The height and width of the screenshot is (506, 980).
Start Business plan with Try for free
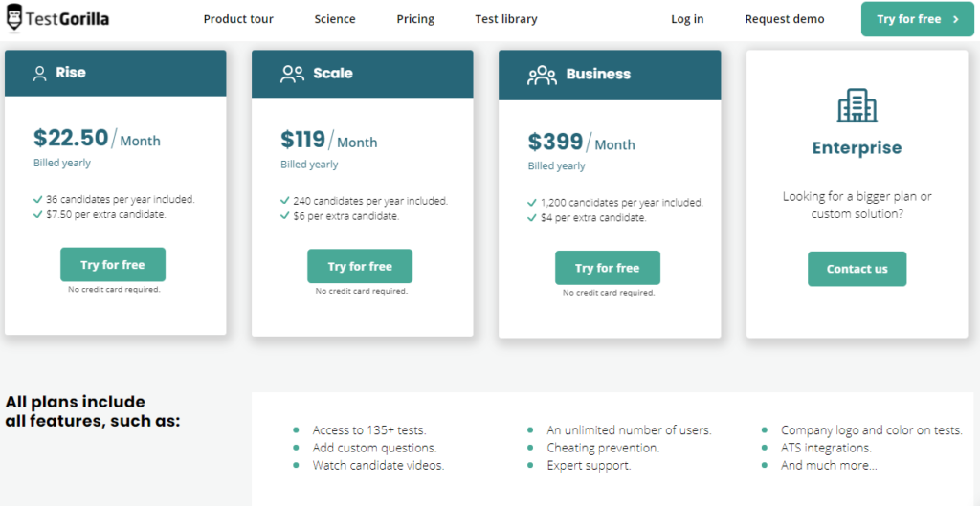(608, 268)
